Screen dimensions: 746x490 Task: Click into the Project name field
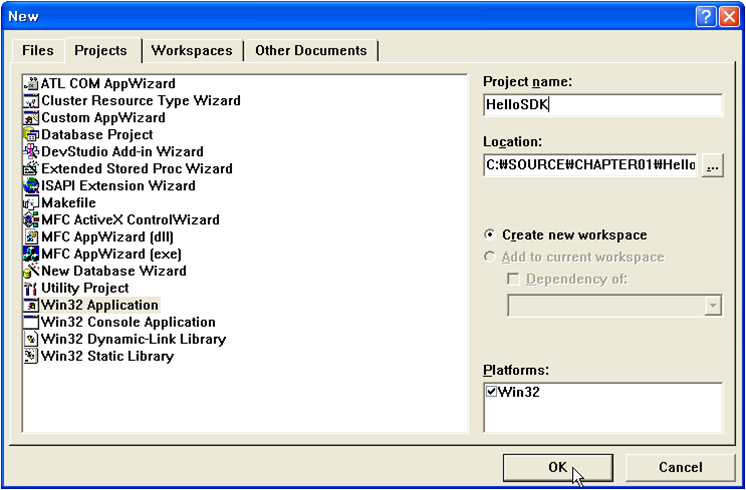[603, 106]
